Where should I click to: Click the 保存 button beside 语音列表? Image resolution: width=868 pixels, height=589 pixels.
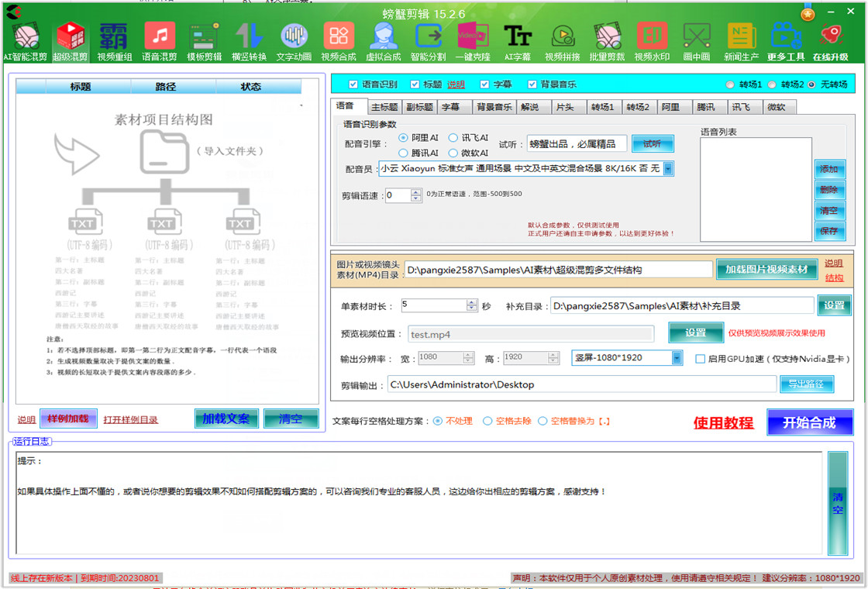[x=829, y=231]
